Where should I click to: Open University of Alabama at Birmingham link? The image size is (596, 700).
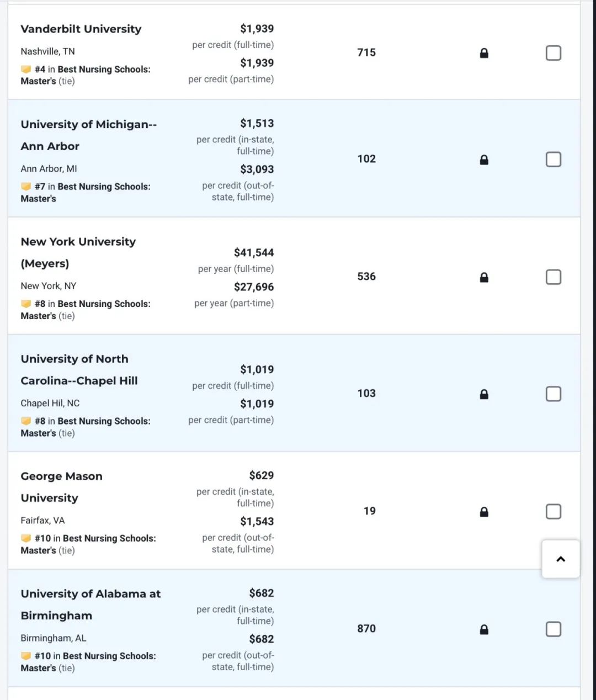pyautogui.click(x=91, y=604)
